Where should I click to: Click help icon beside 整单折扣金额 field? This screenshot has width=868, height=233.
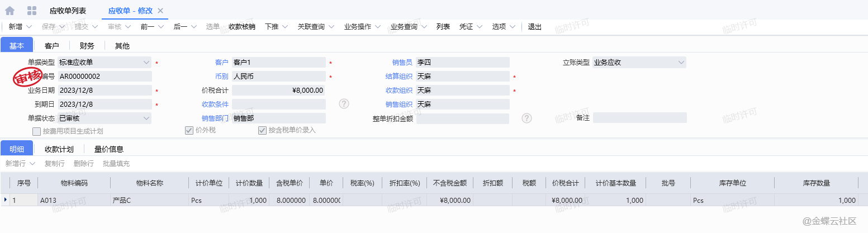point(527,118)
